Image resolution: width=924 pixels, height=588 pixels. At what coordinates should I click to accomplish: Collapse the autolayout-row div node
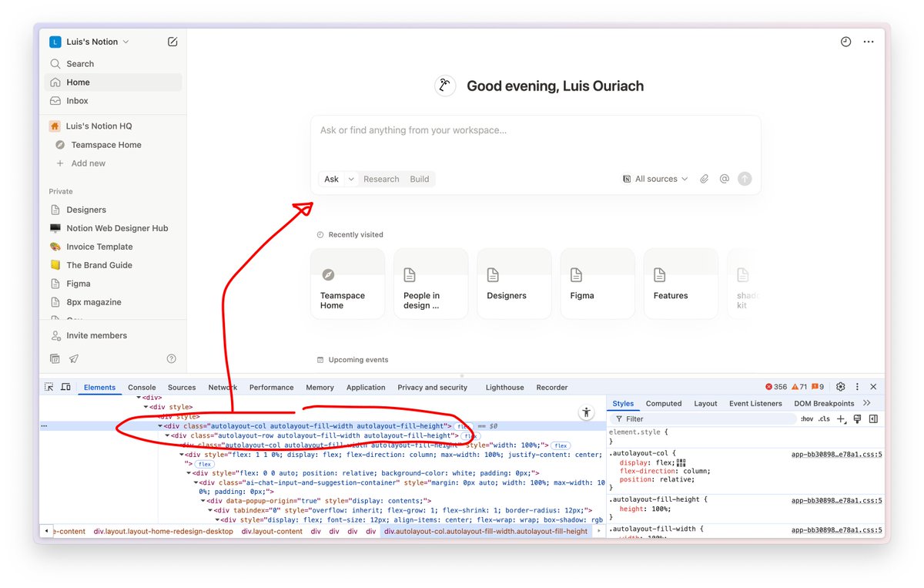coord(167,435)
